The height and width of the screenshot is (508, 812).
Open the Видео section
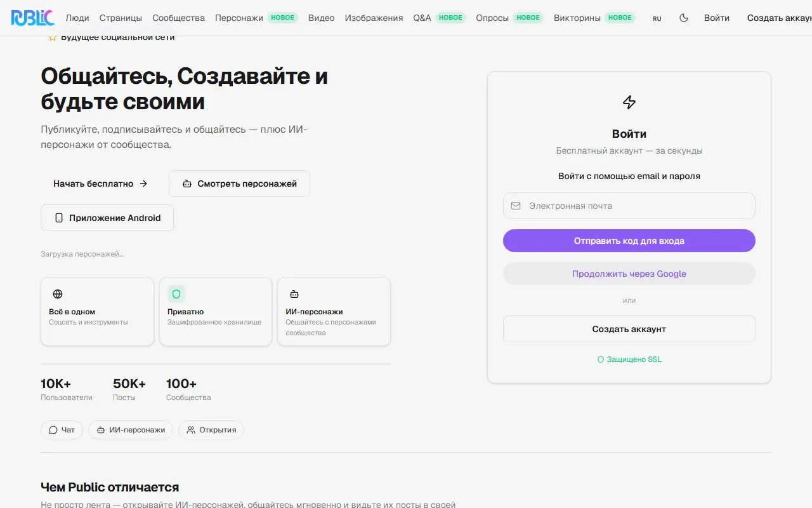coord(321,18)
